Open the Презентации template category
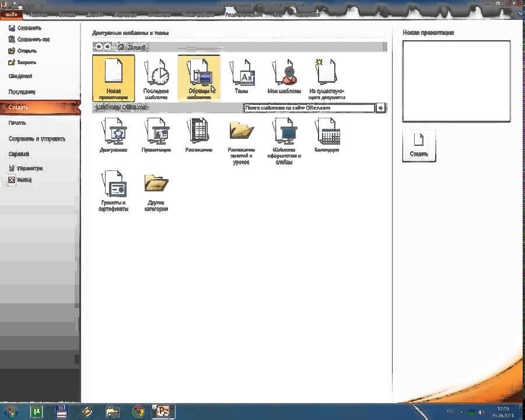The width and height of the screenshot is (525, 420). [156, 136]
